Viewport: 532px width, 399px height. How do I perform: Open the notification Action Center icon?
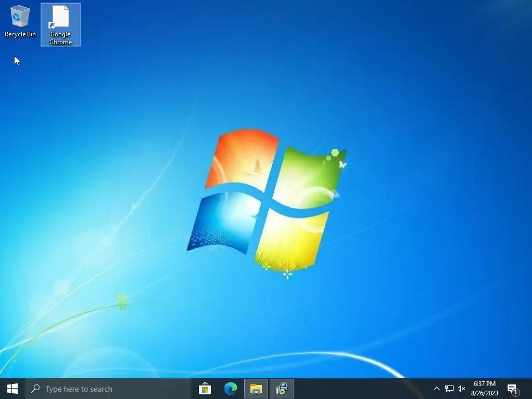click(513, 389)
